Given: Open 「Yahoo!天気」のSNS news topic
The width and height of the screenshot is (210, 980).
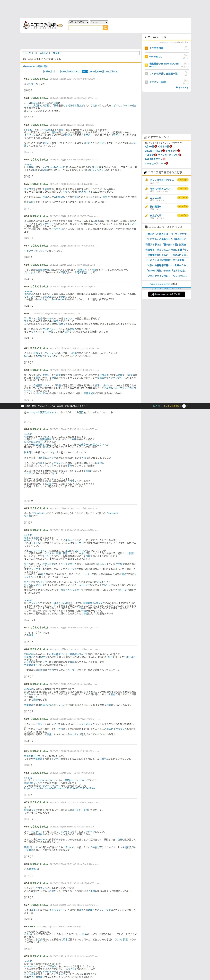Looking at the screenshot, I should pos(166,270).
